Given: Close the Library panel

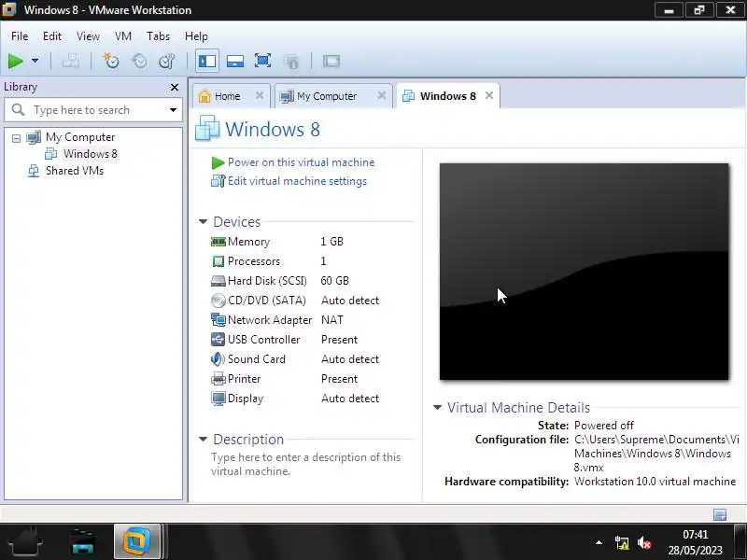Looking at the screenshot, I should (175, 87).
